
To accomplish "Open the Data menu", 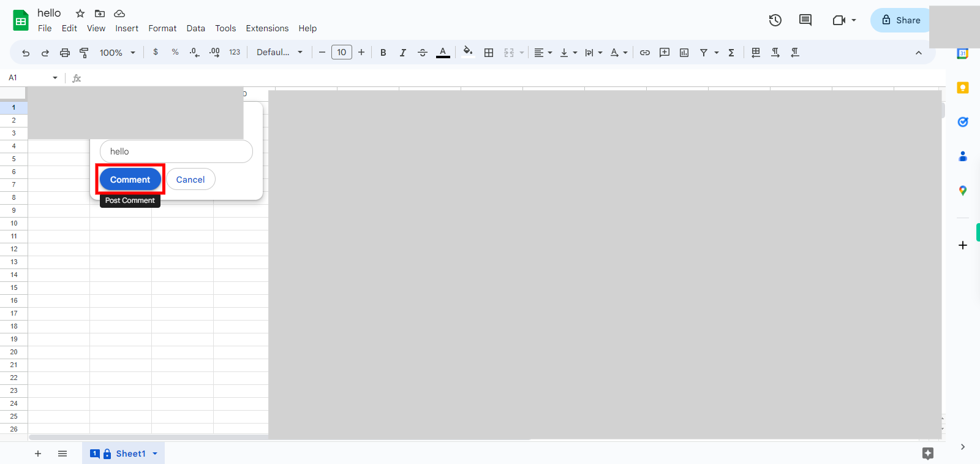I will pyautogui.click(x=196, y=28).
